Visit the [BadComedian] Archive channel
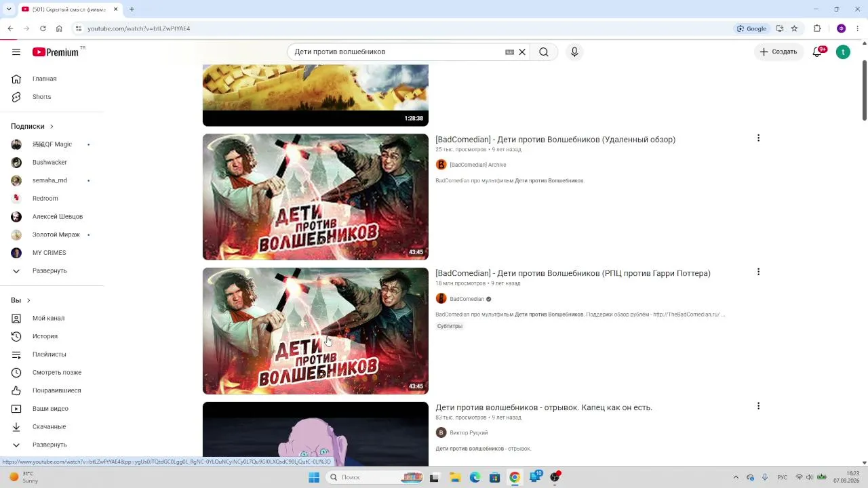 tap(477, 165)
